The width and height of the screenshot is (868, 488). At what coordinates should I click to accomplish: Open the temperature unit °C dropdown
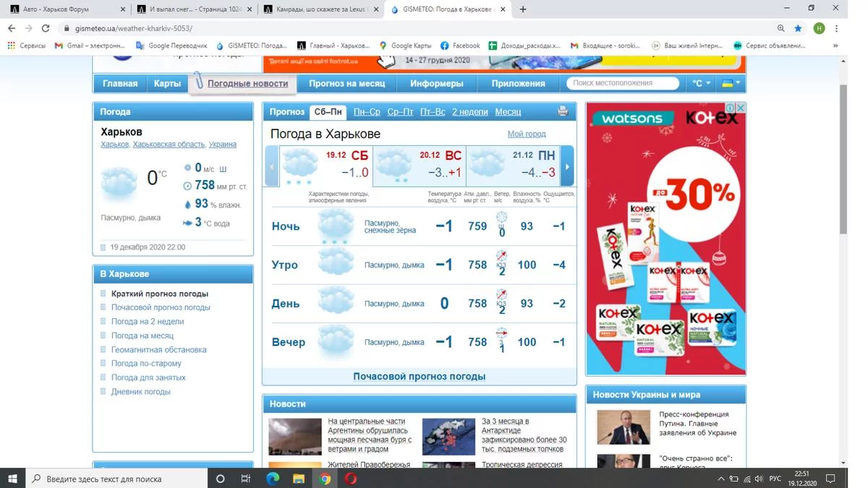[x=701, y=83]
